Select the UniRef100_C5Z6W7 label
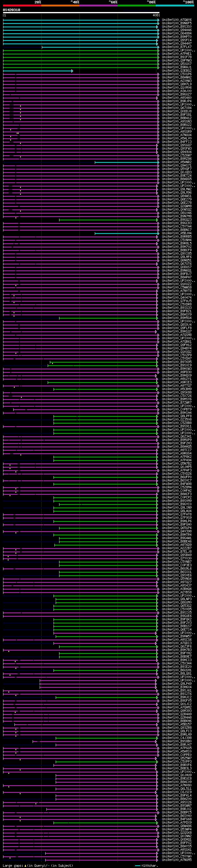Screen dimensions: 197x868 (177, 155)
